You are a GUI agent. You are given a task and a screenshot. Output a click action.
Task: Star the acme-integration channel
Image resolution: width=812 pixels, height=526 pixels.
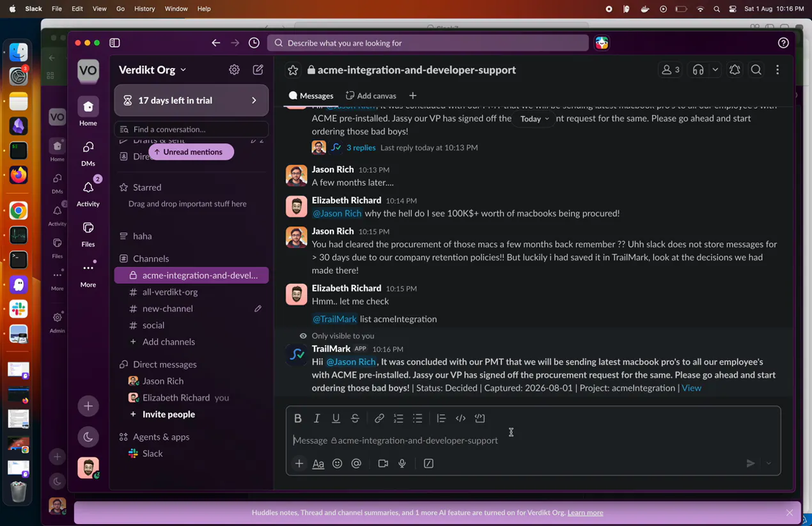(293, 70)
